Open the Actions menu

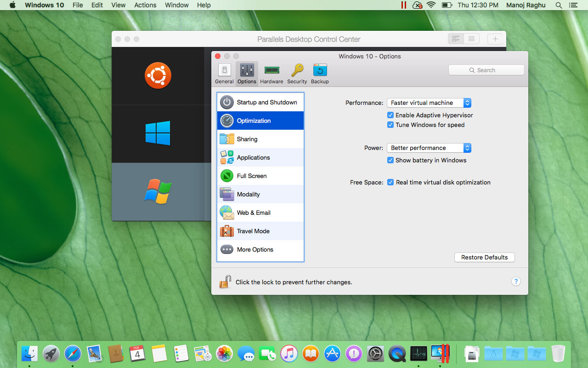145,5
